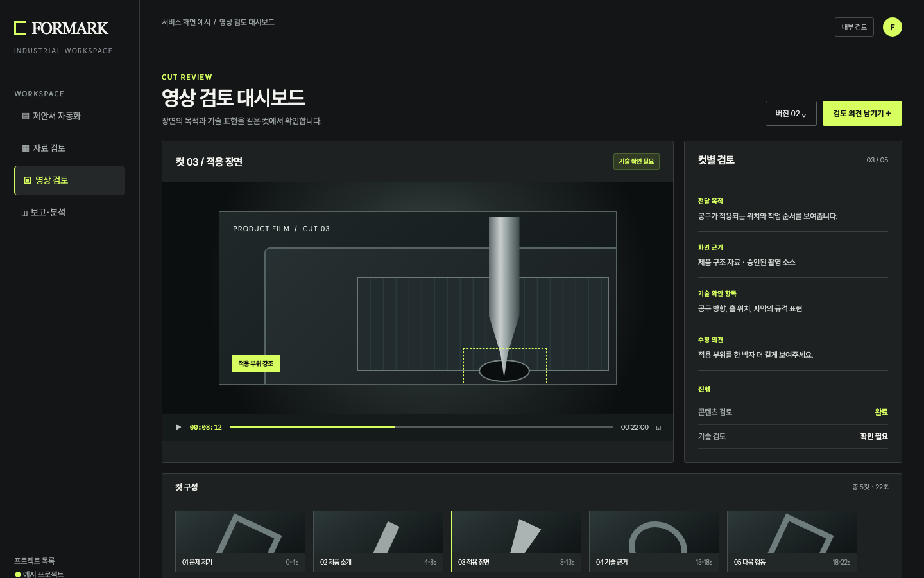Click the 기술 검토 확인 필요 row
Image resolution: width=924 pixels, height=578 pixels.
coord(793,437)
